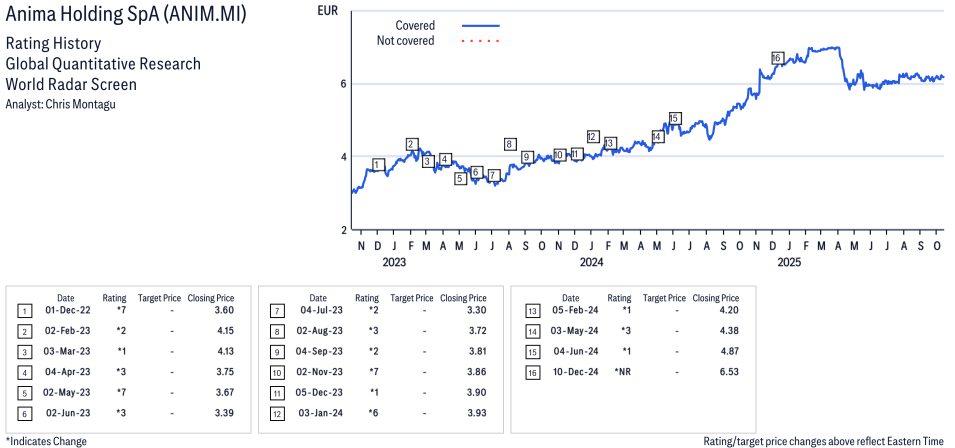Click chart marker number 15
955x448 pixels.
(675, 118)
